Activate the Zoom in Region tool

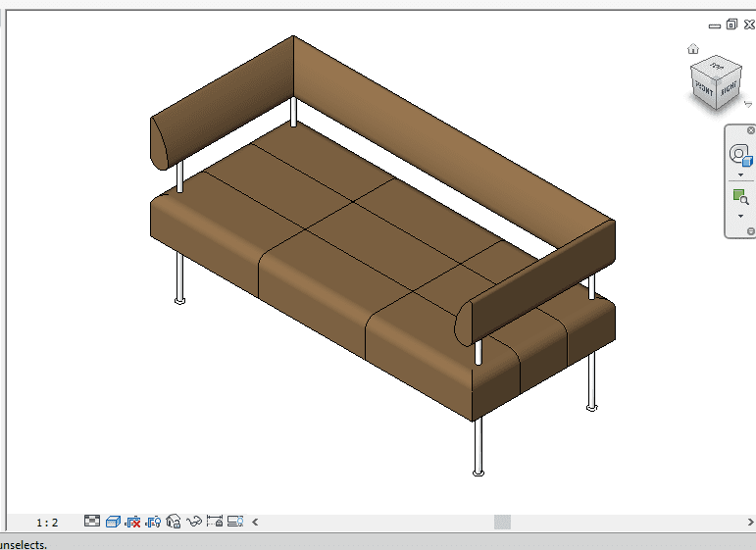point(740,198)
